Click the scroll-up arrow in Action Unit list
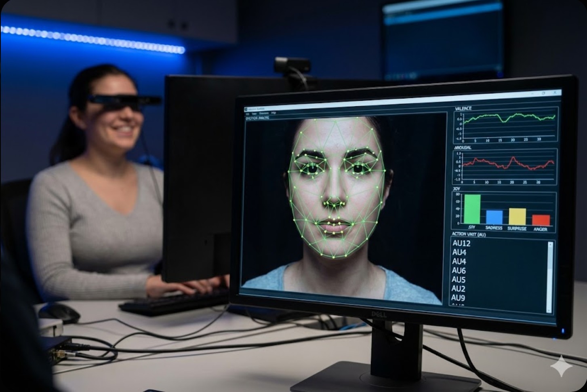This screenshot has height=392, width=587. [550, 244]
